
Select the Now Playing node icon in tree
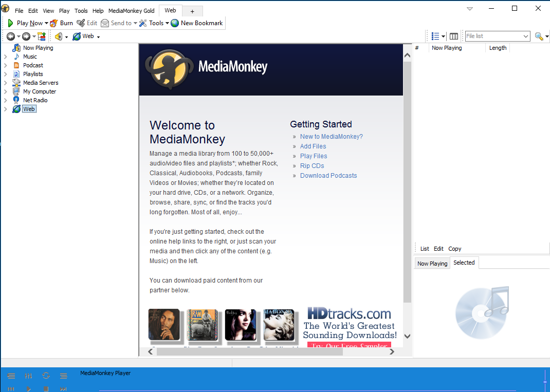coord(16,48)
